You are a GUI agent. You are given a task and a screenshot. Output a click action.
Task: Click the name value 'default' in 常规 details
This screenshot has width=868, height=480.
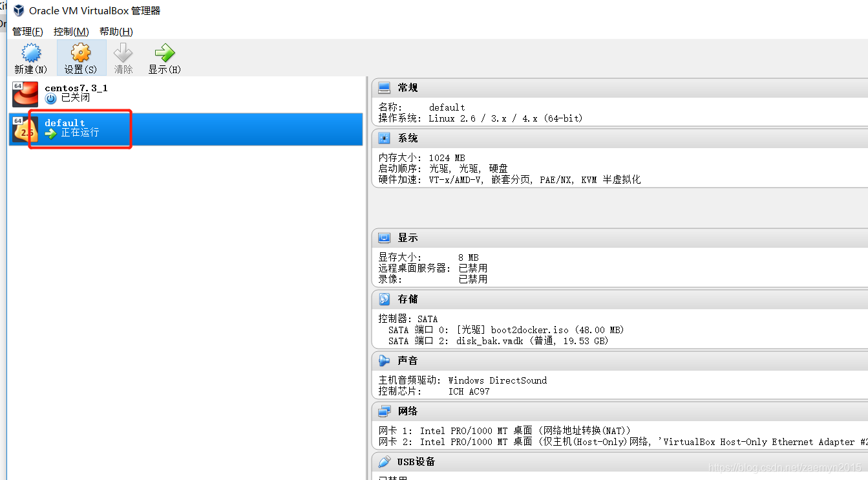point(447,107)
